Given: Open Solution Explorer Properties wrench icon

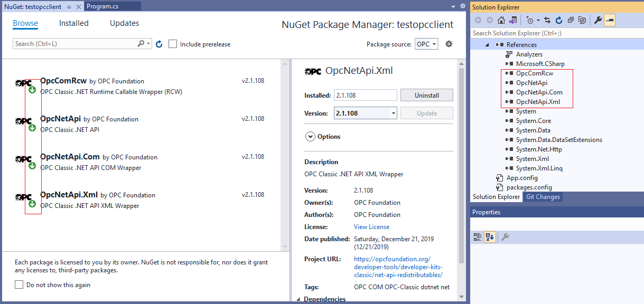Looking at the screenshot, I should (598, 20).
